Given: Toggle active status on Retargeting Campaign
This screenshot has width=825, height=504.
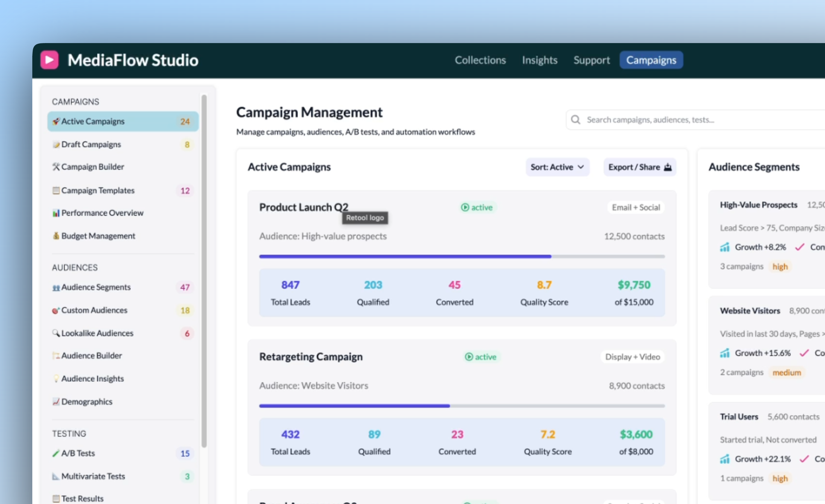Looking at the screenshot, I should (x=481, y=357).
